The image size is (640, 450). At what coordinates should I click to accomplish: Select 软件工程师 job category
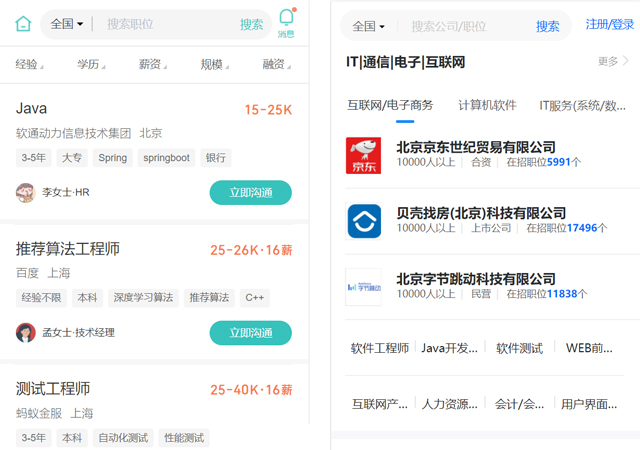(380, 348)
